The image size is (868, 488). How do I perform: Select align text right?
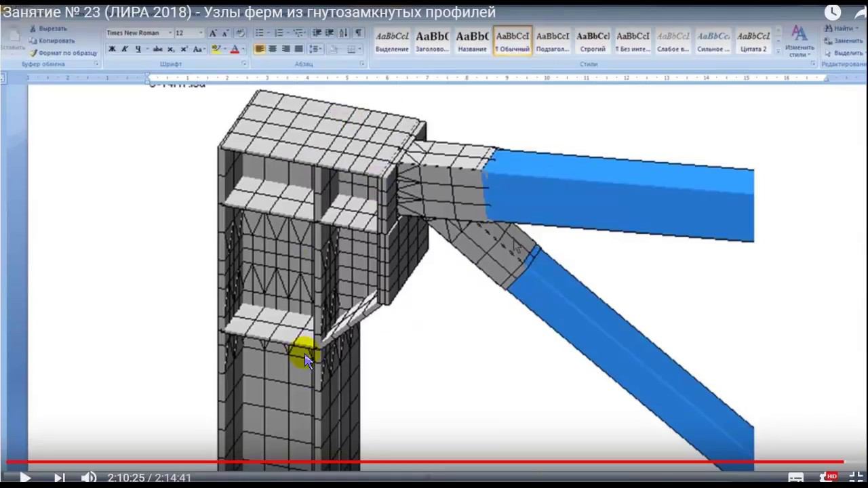coord(285,49)
